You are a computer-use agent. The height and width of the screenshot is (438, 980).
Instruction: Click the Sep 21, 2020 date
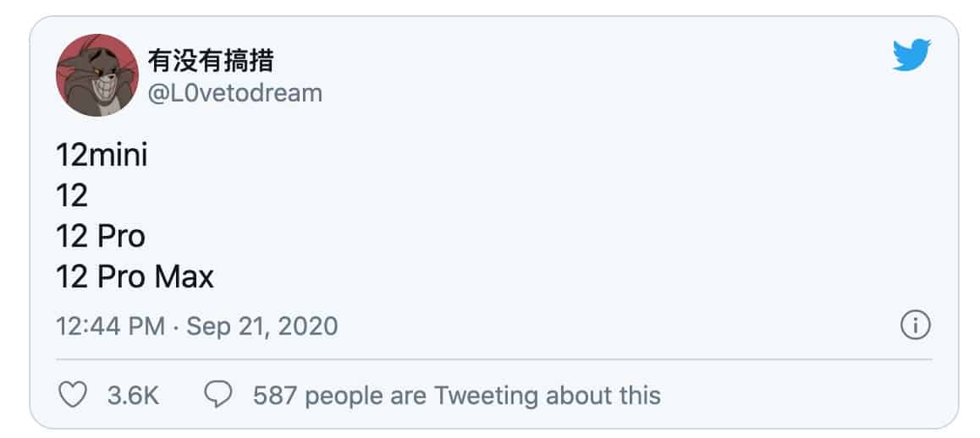click(262, 326)
